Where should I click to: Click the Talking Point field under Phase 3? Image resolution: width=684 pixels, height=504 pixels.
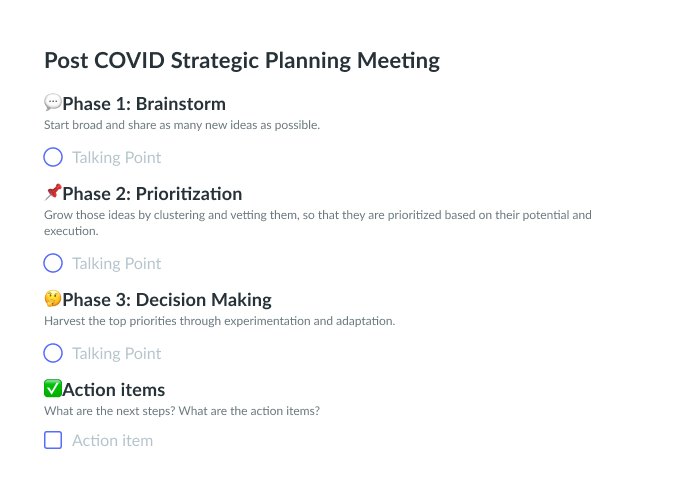tap(116, 353)
